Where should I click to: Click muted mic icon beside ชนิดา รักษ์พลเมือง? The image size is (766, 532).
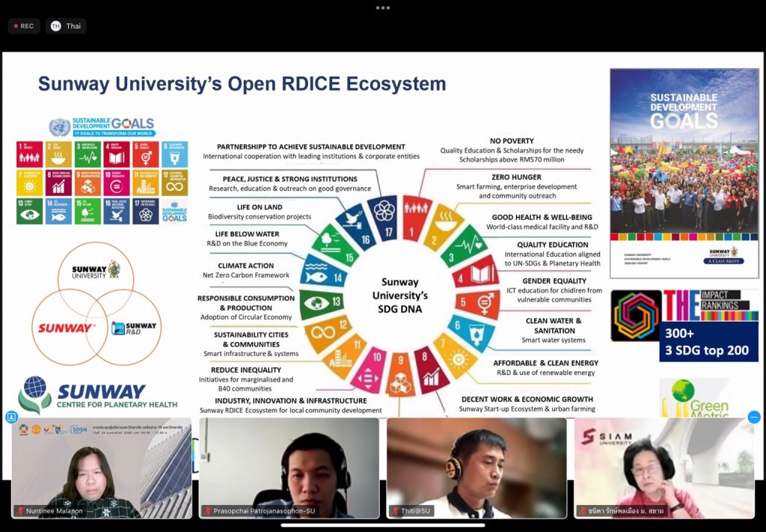(x=581, y=511)
